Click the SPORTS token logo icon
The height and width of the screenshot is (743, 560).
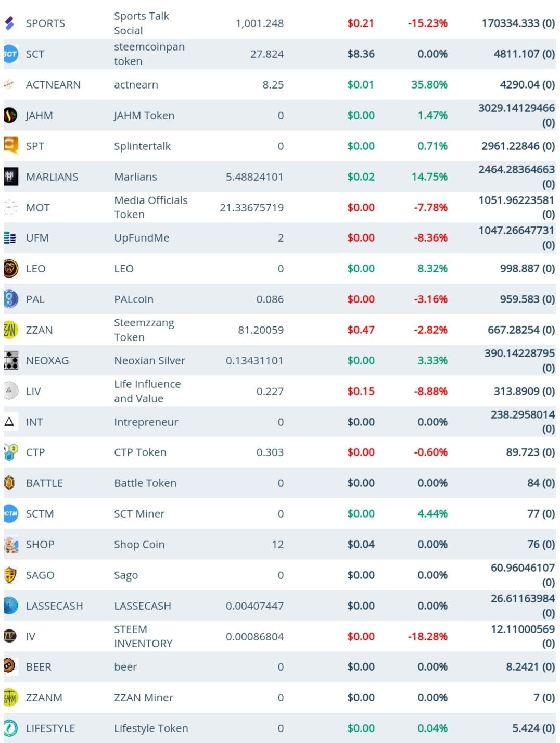pos(9,23)
